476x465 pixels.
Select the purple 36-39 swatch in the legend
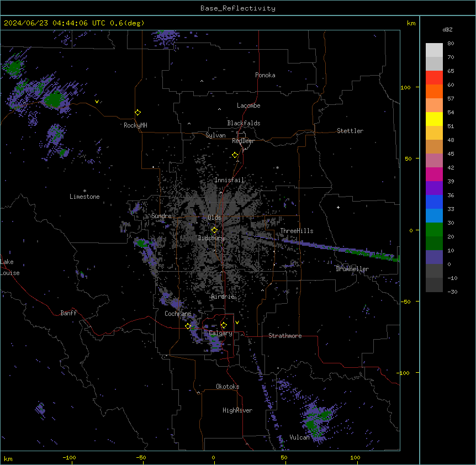coord(434,188)
